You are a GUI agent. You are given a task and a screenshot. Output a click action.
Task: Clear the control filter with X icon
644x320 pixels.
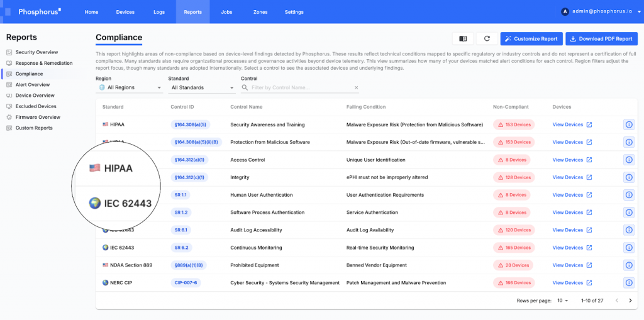357,88
